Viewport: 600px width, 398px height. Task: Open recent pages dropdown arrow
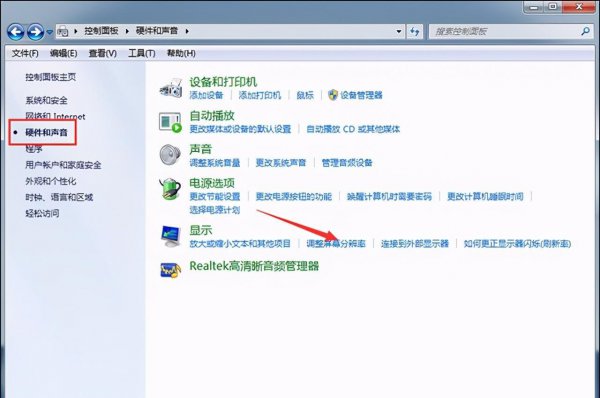pyautogui.click(x=50, y=32)
